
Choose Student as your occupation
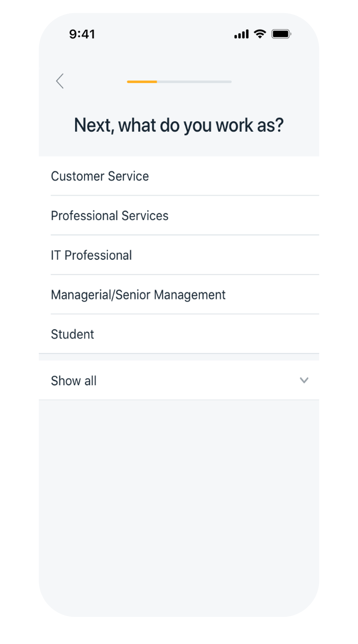tap(179, 334)
